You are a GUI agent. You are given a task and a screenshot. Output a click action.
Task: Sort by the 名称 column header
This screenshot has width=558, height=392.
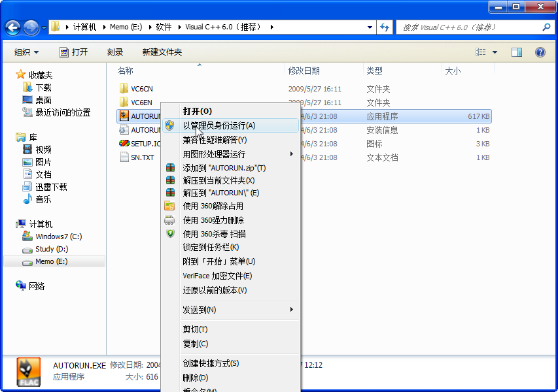pos(200,71)
